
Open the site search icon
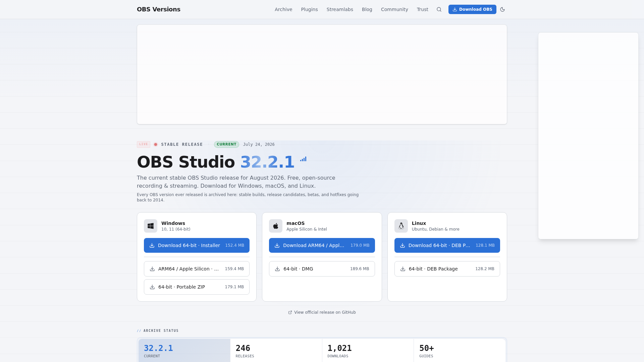(x=439, y=9)
